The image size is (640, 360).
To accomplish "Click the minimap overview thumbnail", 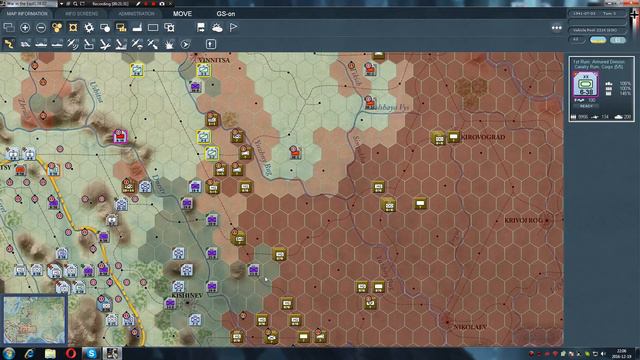I will coord(34,320).
